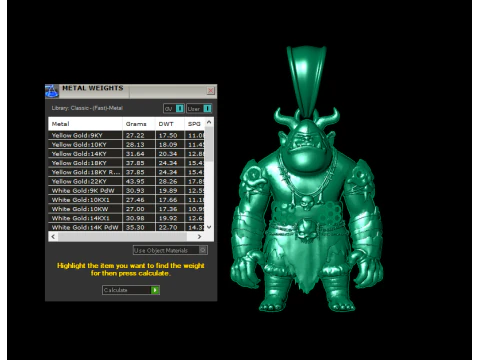480x360 pixels.
Task: Click the Metal column header
Action: pos(85,124)
